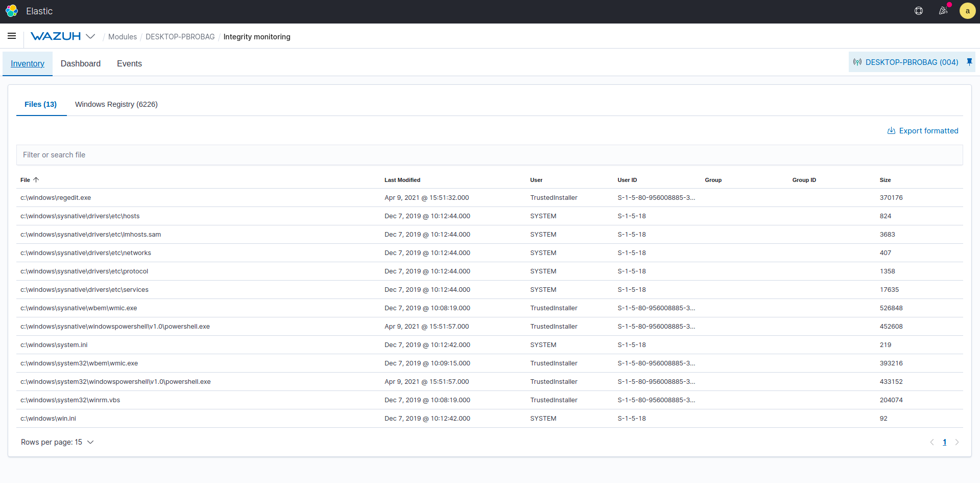Open c:\windows\win.ini row
The width and height of the screenshot is (980, 483).
[x=490, y=419]
